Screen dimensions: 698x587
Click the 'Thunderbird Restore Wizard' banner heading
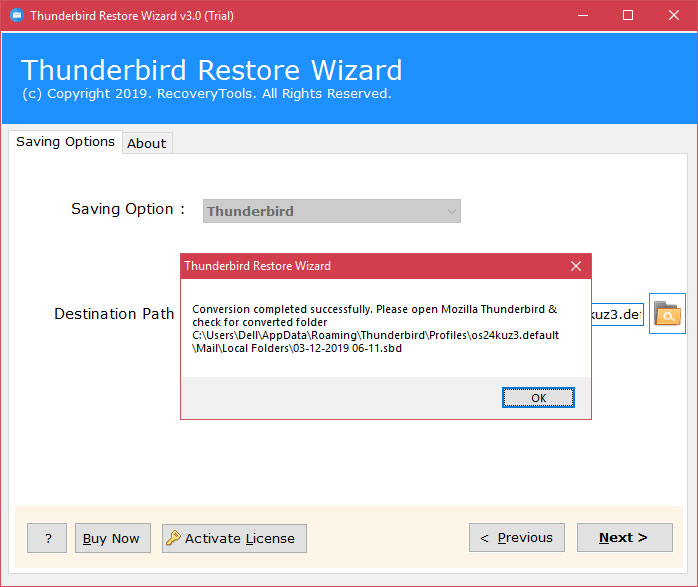pyautogui.click(x=211, y=70)
